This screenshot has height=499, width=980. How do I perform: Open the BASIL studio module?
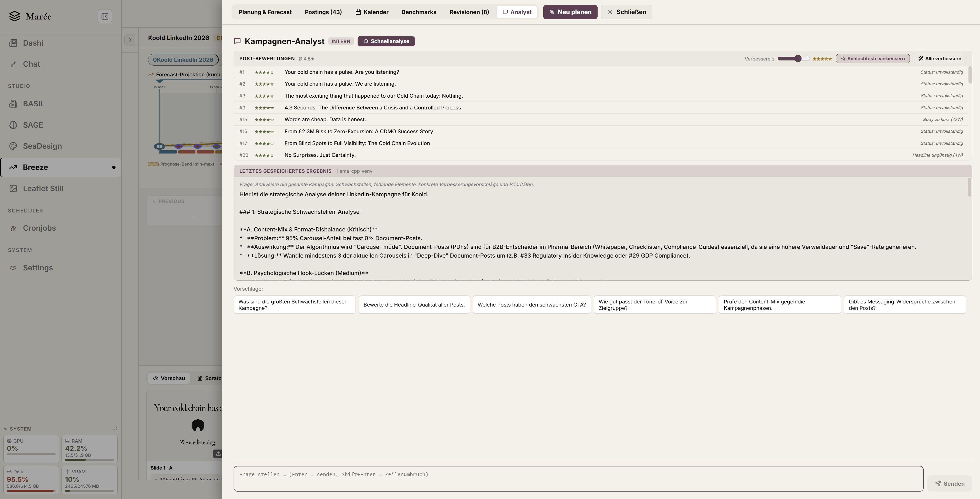pyautogui.click(x=60, y=104)
